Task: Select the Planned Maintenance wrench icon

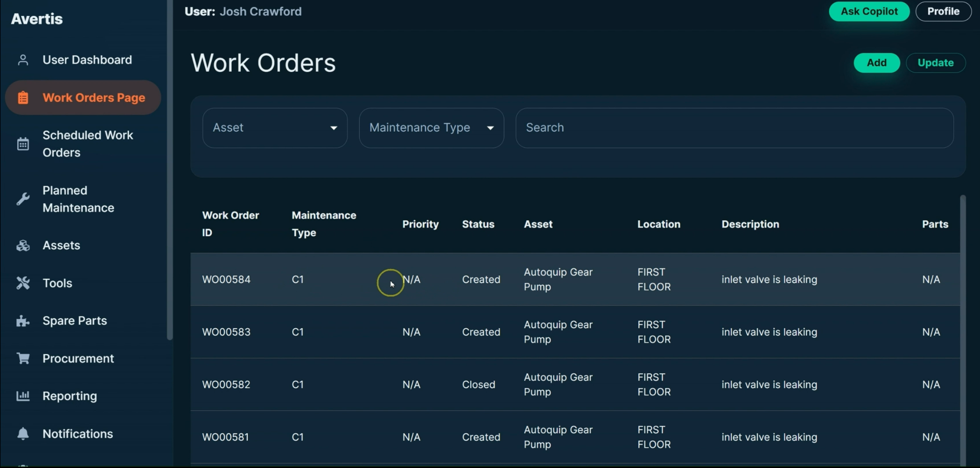Action: pos(23,198)
